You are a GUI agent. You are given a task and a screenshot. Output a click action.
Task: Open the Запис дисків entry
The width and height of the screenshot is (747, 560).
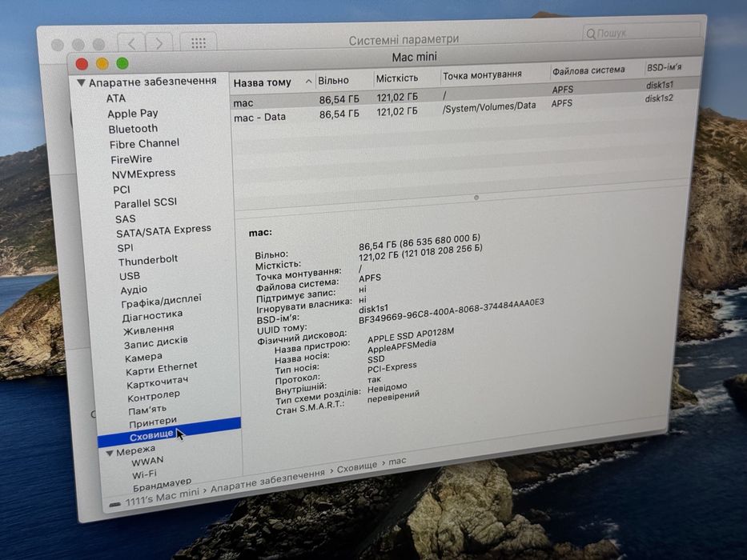click(x=156, y=342)
